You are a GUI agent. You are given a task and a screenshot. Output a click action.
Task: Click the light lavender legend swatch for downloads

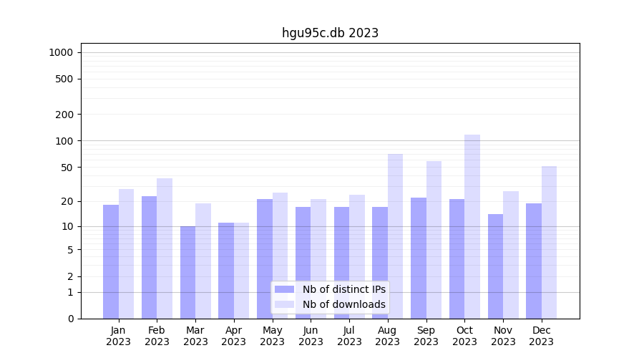(284, 304)
